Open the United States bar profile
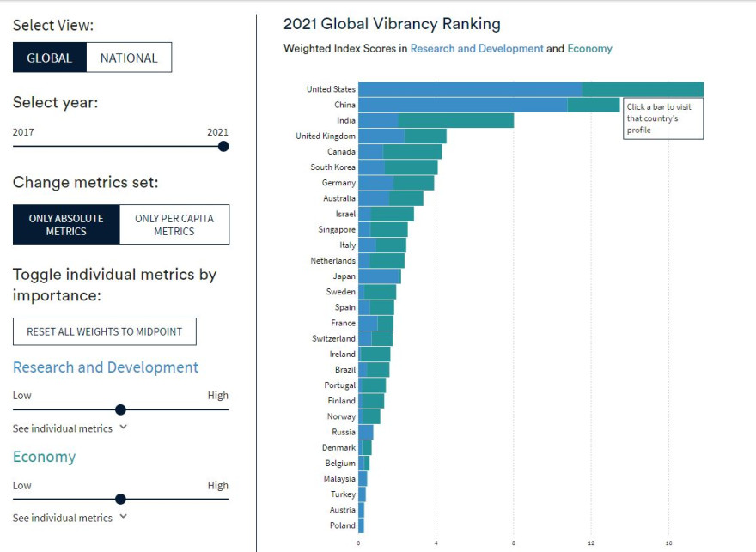 (531, 89)
